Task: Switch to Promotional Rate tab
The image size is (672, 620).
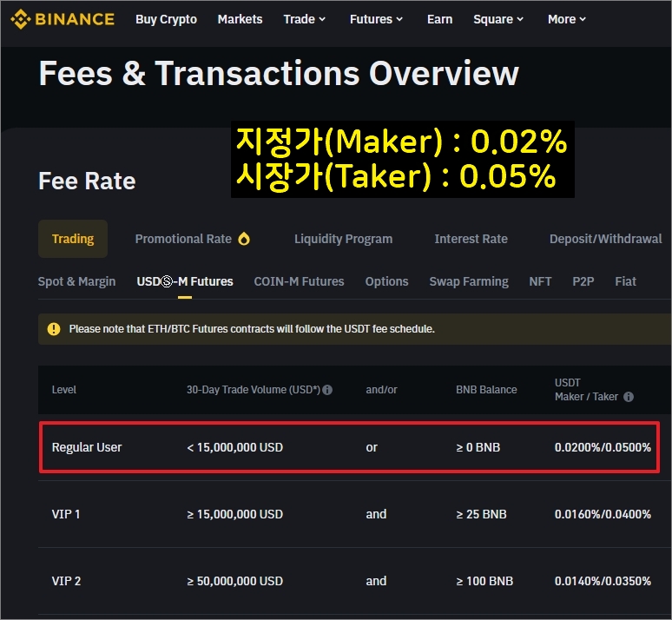Action: 193,239
